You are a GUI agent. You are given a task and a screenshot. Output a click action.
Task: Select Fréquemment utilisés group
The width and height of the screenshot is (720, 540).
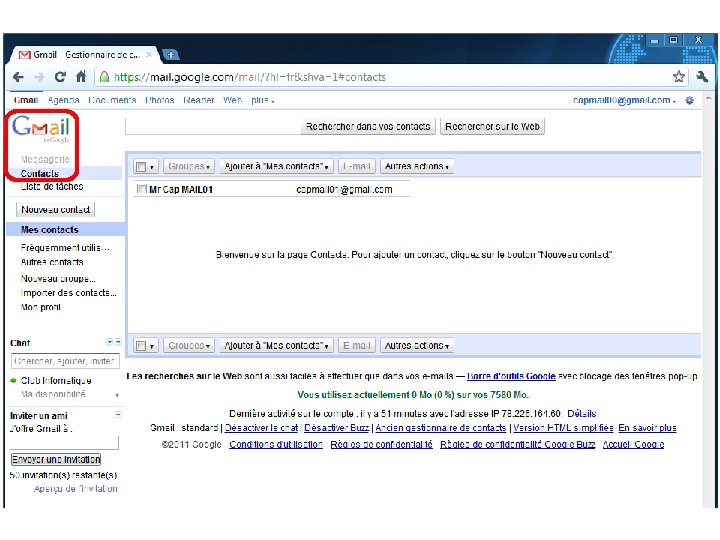coord(65,248)
